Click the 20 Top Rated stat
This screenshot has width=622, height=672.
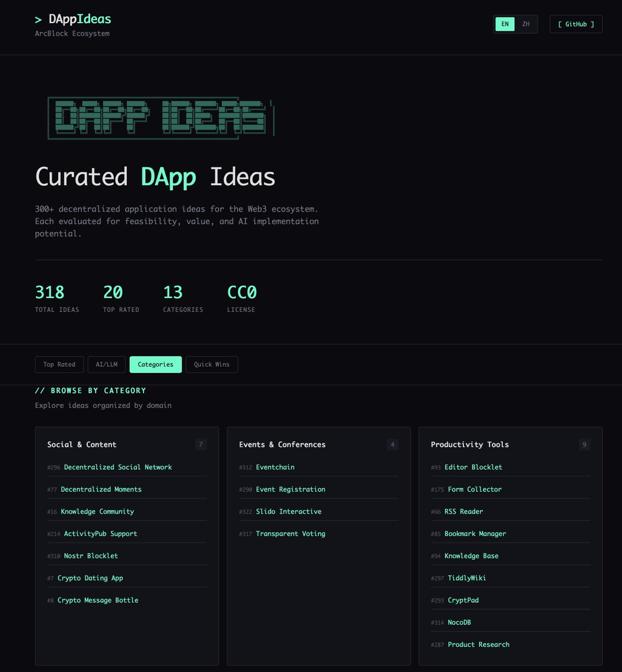(121, 298)
